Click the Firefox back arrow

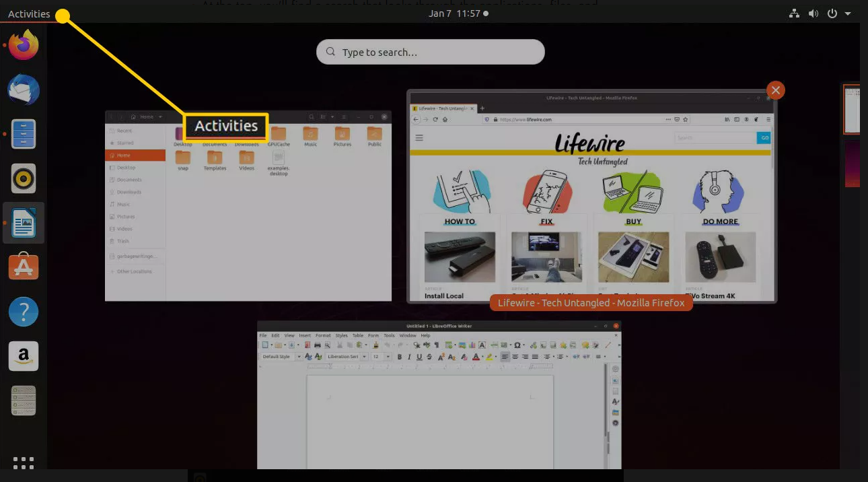coord(416,119)
